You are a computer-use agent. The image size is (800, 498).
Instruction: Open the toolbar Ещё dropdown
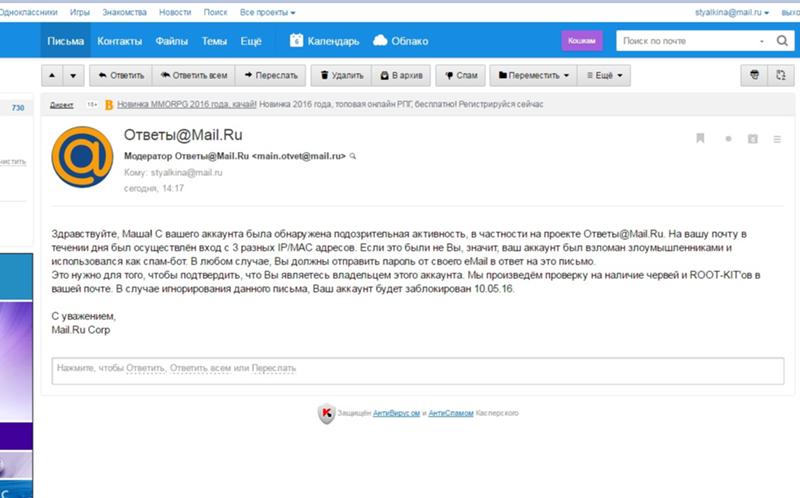pyautogui.click(x=604, y=76)
